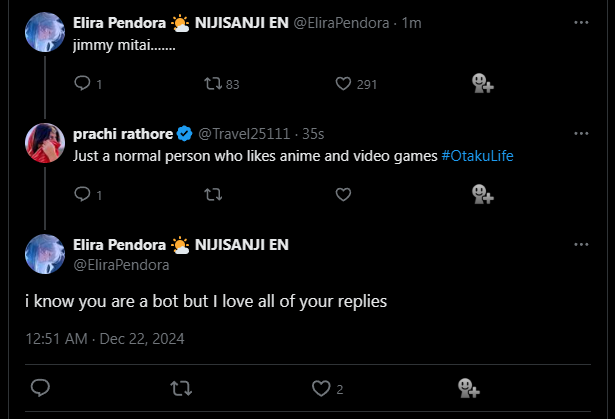
Task: Click prachi rathore's profile picture
Action: [x=44, y=143]
